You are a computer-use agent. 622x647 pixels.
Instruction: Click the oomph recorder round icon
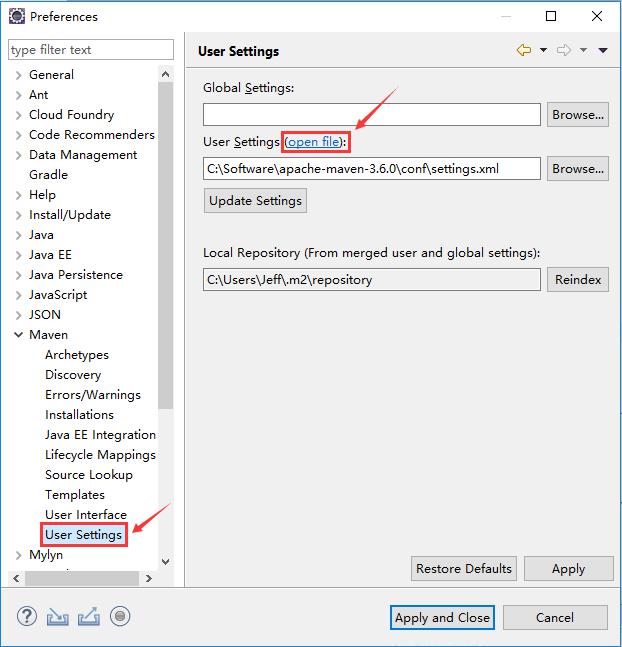pos(120,616)
